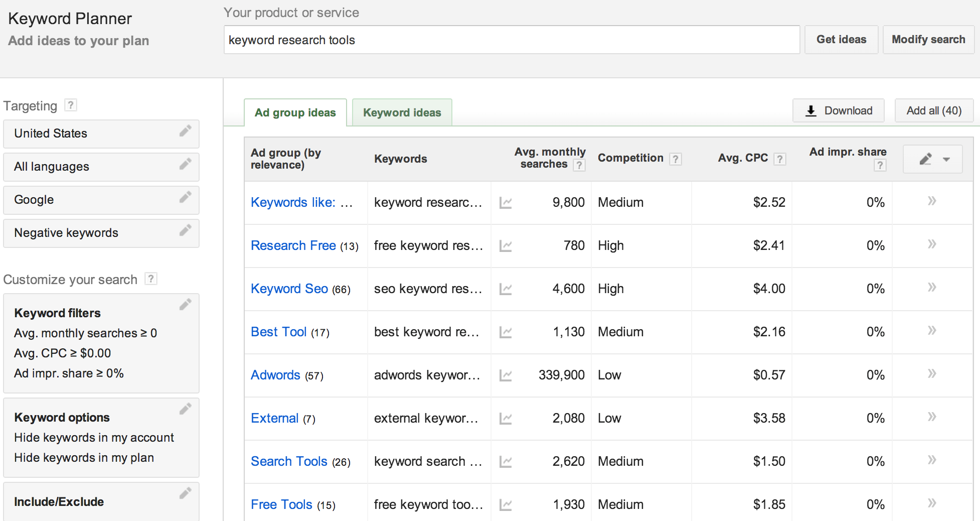Open Customize your search help icon
Viewport: 980px width, 521px height.
pyautogui.click(x=151, y=279)
